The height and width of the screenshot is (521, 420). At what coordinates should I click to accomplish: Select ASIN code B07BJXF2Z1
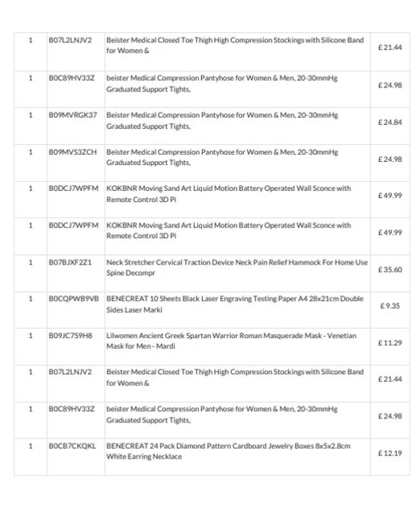coord(70,262)
